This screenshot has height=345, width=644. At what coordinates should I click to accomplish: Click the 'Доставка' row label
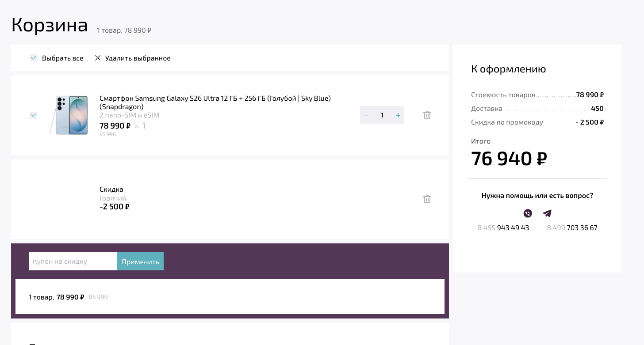(487, 109)
